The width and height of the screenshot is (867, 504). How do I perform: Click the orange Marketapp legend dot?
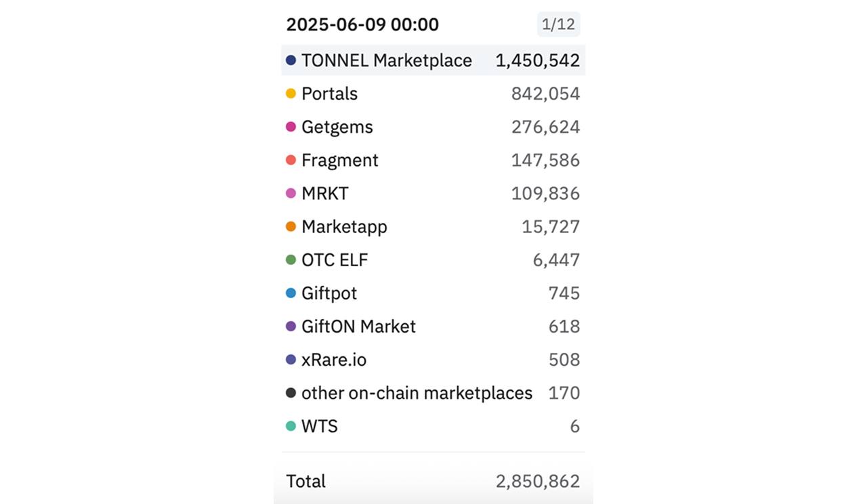[x=291, y=226]
